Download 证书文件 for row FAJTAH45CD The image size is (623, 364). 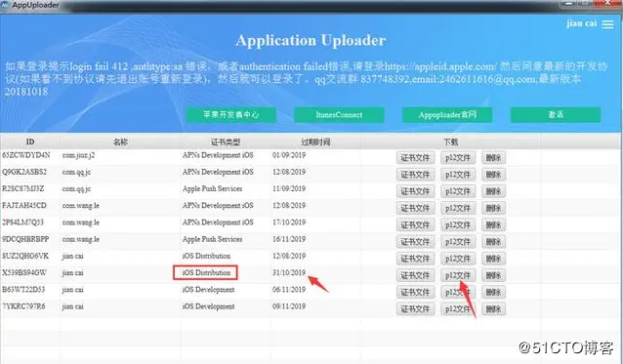[x=415, y=208]
